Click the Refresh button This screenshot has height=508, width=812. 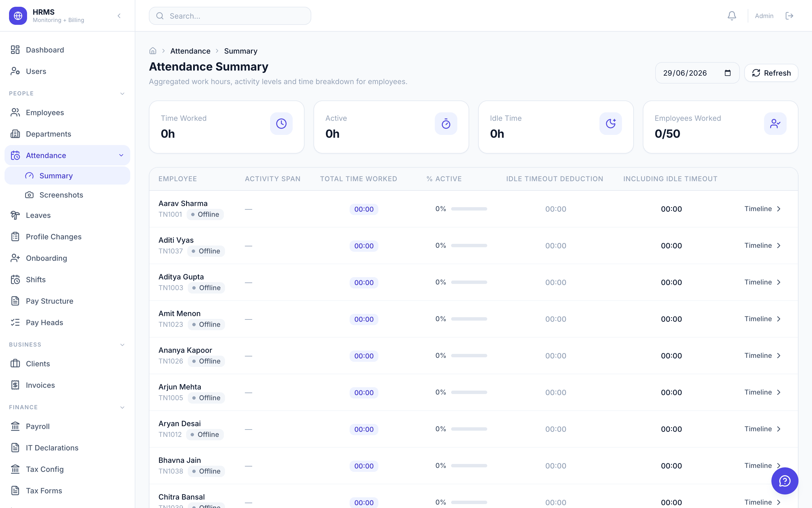[x=771, y=73]
